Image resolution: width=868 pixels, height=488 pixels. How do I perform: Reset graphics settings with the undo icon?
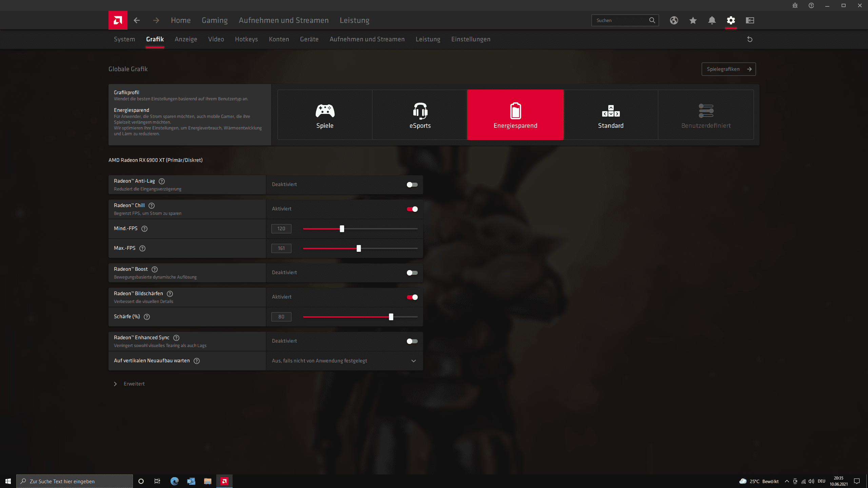(x=750, y=39)
